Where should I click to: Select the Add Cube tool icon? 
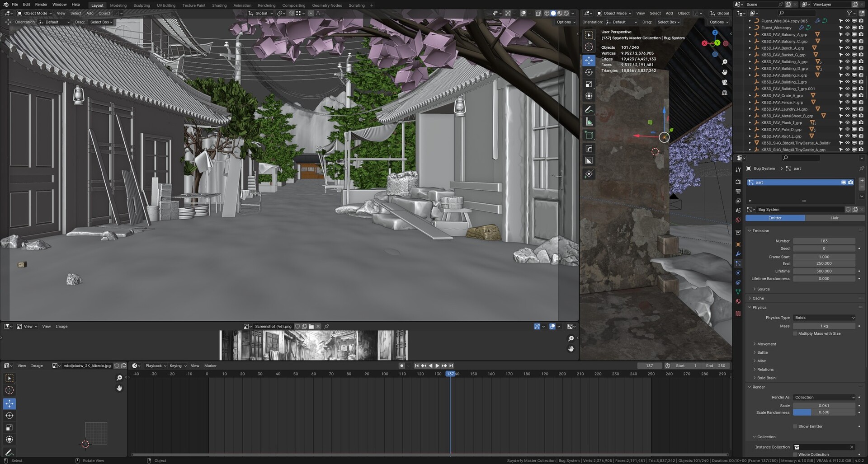coord(589,135)
